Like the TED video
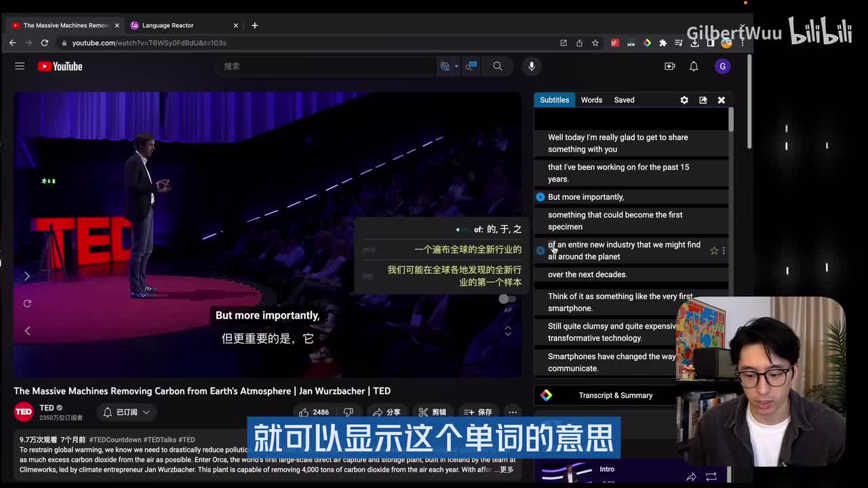Screen dimensions: 868x488 pos(313,412)
